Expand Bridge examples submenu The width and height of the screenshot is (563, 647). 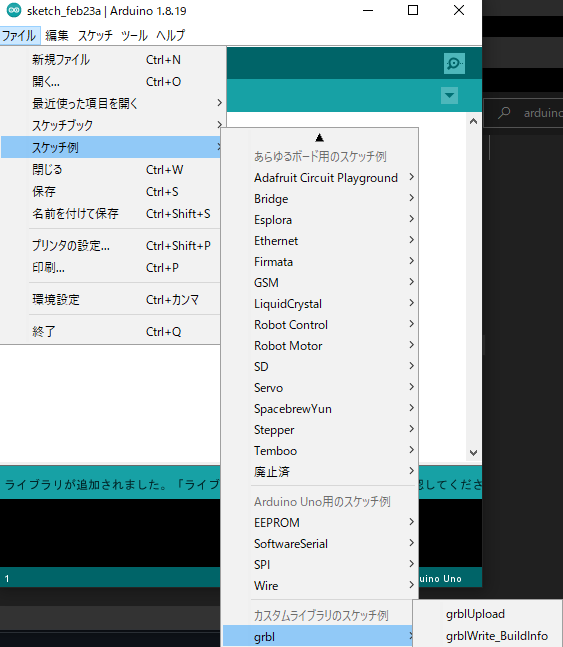[x=320, y=199]
